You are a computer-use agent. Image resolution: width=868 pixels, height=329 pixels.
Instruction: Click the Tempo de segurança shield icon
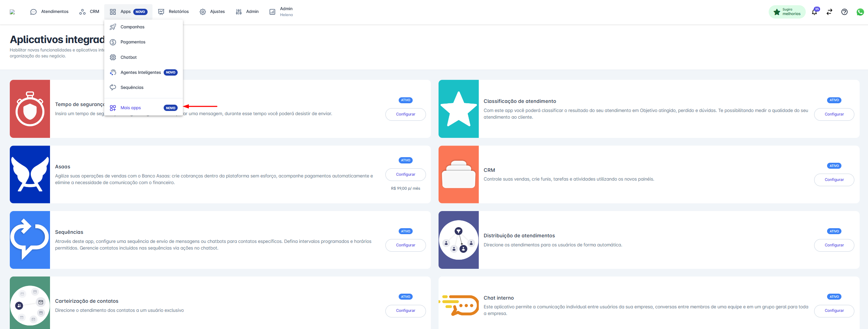click(x=30, y=109)
